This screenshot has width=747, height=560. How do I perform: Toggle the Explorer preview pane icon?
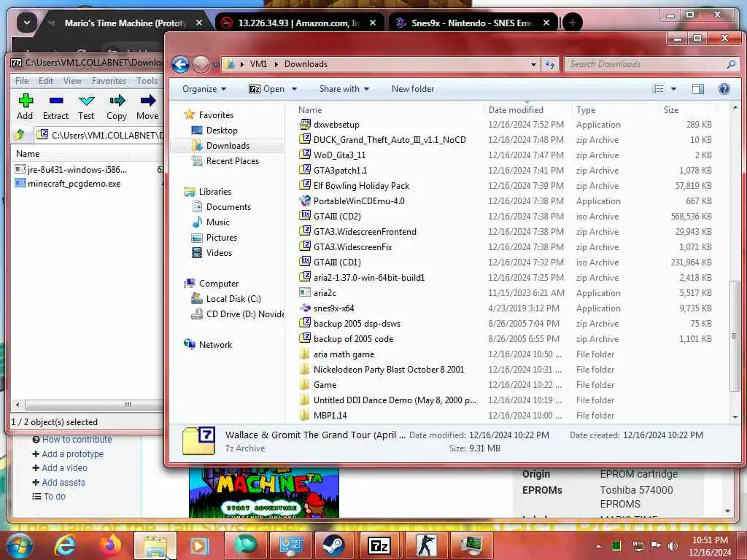click(x=698, y=89)
